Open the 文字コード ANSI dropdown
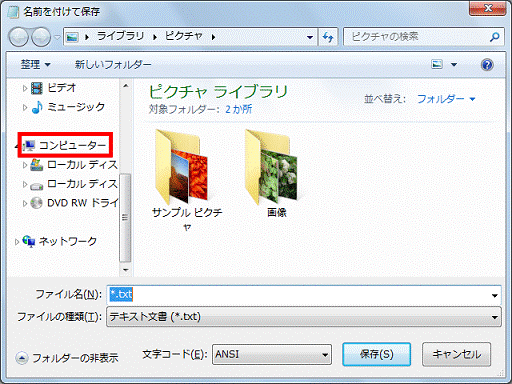The height and width of the screenshot is (384, 512). click(272, 354)
